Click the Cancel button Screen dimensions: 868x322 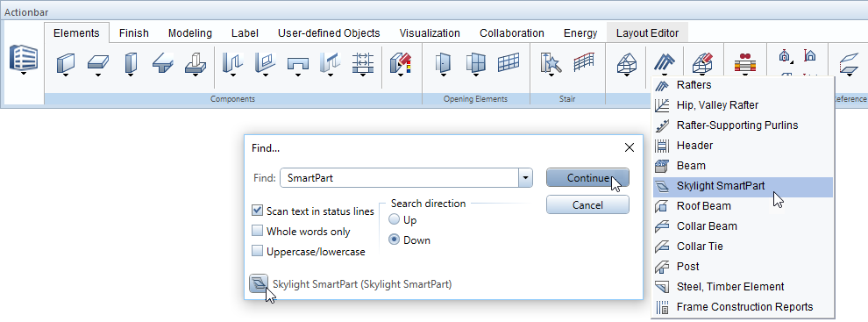click(587, 205)
